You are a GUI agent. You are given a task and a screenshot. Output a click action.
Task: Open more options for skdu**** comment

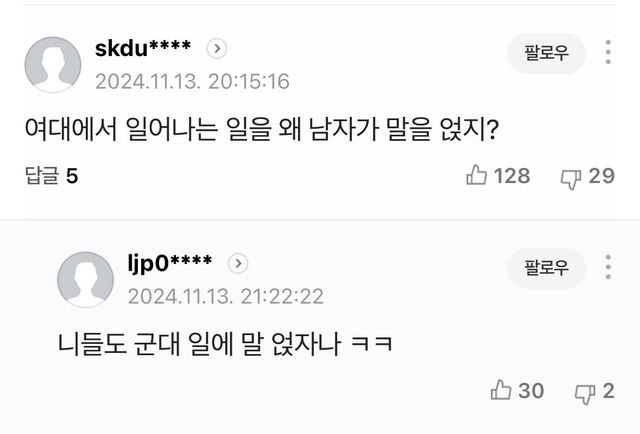point(609,54)
